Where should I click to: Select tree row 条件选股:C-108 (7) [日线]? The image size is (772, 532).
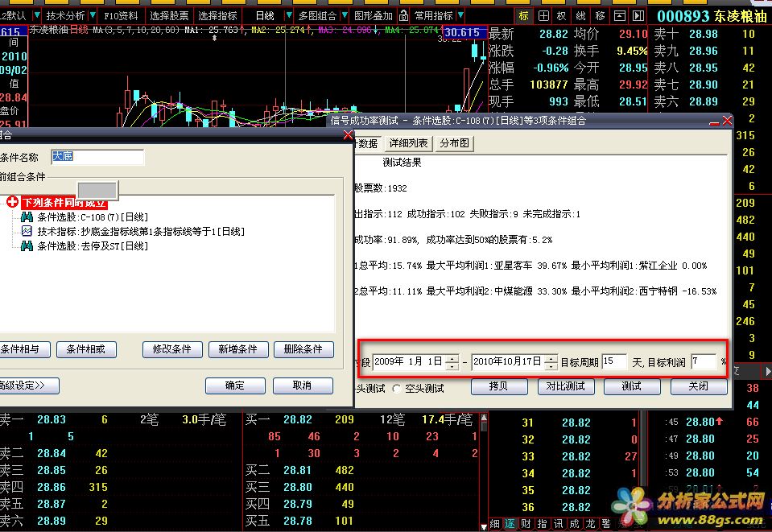[93, 217]
